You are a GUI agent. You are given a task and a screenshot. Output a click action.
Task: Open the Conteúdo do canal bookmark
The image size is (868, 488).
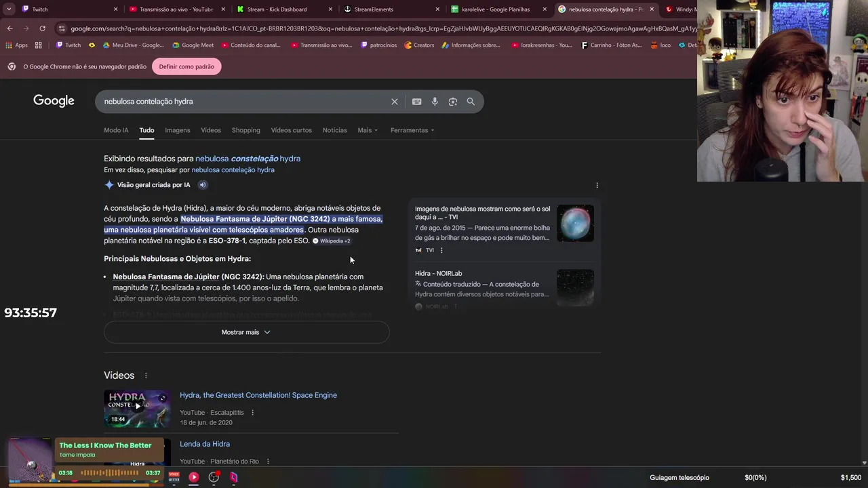tap(251, 45)
